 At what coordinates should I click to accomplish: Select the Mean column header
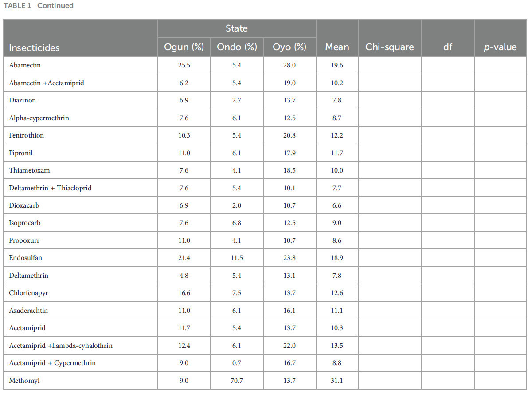tap(337, 47)
